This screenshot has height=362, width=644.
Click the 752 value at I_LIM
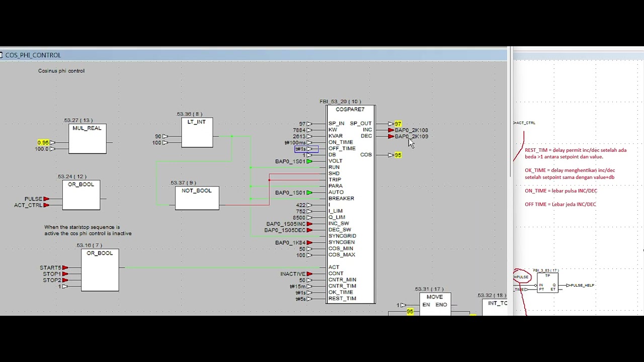(301, 212)
